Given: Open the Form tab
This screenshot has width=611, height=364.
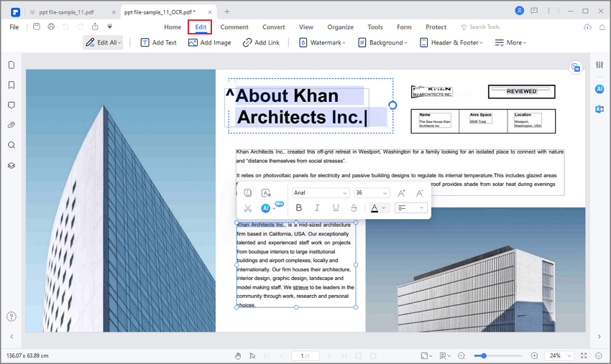Looking at the screenshot, I should tap(404, 27).
